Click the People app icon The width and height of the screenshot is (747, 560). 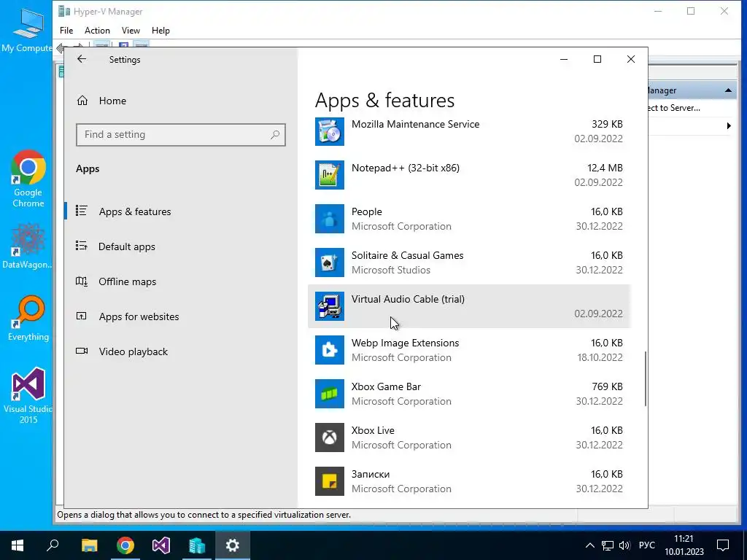click(x=329, y=219)
